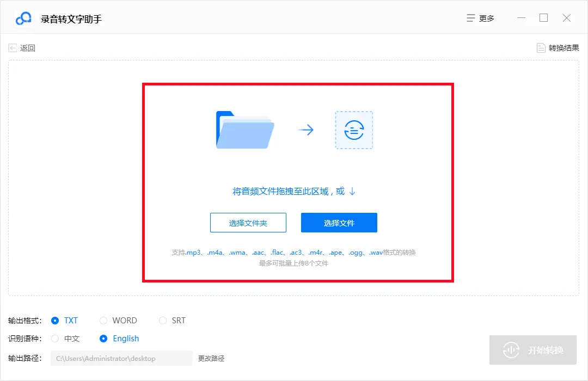Click the 选择文件夹 button
The image size is (588, 381).
coord(248,222)
